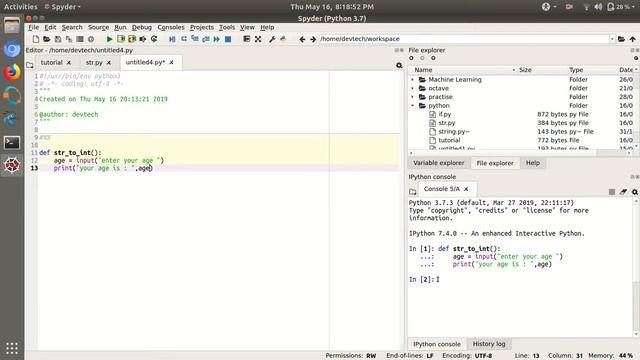Run selection or current line icon
This screenshot has width=640, height=360.
(x=143, y=39)
